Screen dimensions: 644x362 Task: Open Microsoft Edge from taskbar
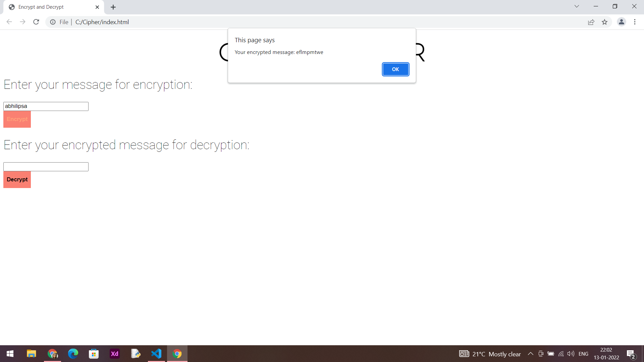(x=73, y=354)
